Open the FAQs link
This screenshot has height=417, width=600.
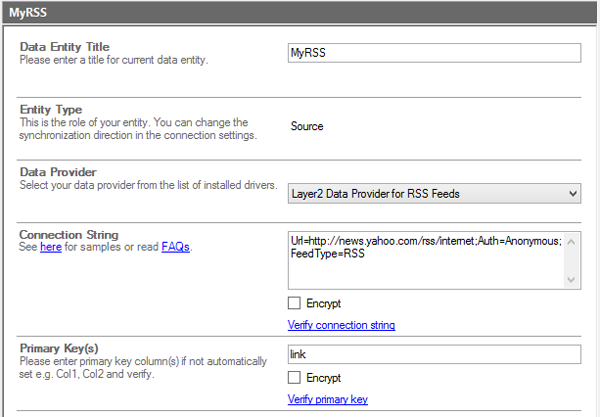click(175, 247)
